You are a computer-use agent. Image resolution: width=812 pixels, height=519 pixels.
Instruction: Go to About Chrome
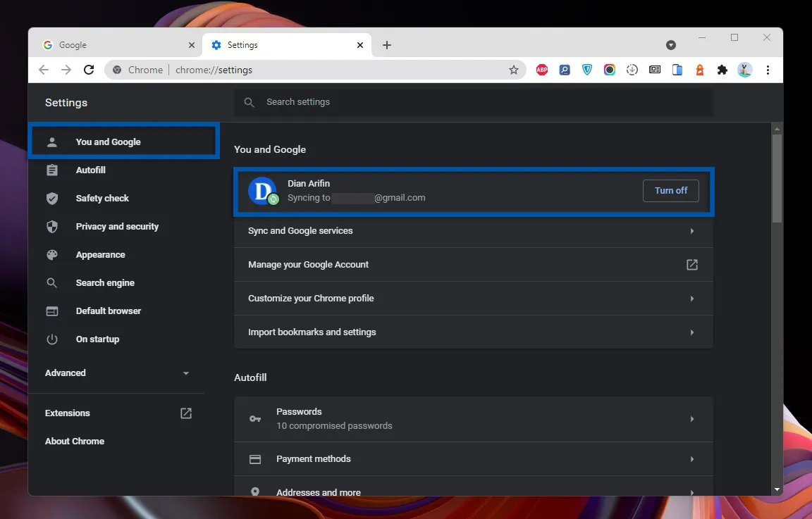click(75, 441)
